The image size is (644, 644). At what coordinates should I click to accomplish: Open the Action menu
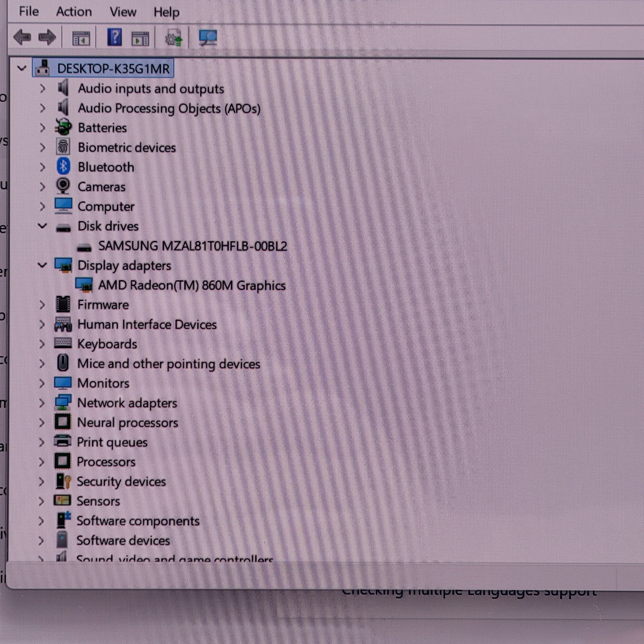click(74, 12)
